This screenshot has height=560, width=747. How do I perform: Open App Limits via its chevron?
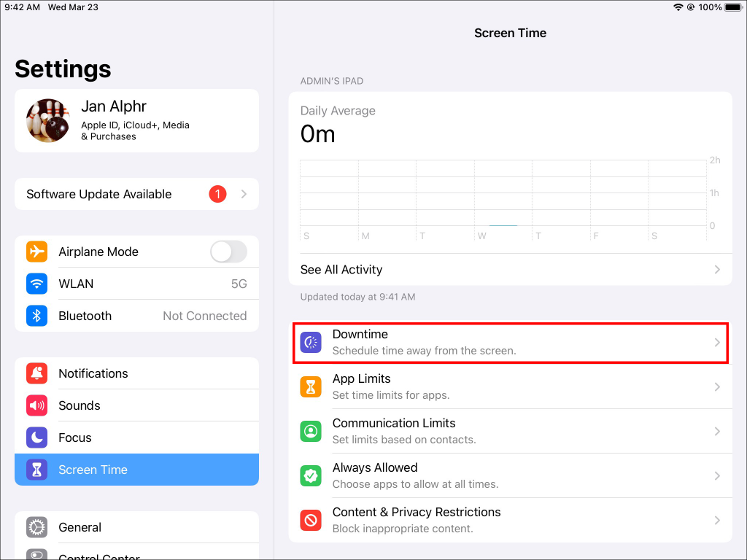coord(717,386)
